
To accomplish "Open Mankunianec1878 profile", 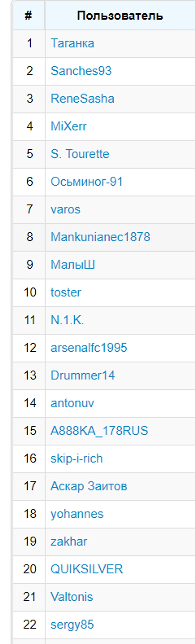I will click(x=100, y=237).
